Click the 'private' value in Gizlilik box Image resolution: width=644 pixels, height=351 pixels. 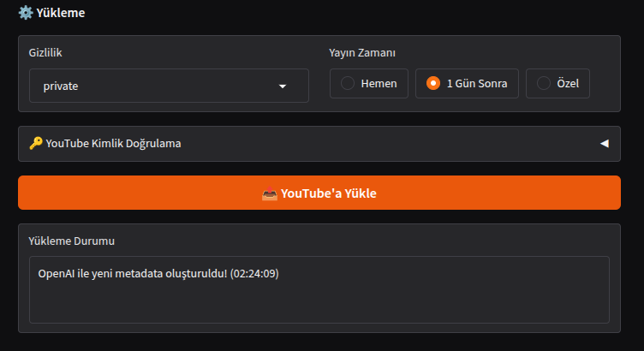click(62, 86)
